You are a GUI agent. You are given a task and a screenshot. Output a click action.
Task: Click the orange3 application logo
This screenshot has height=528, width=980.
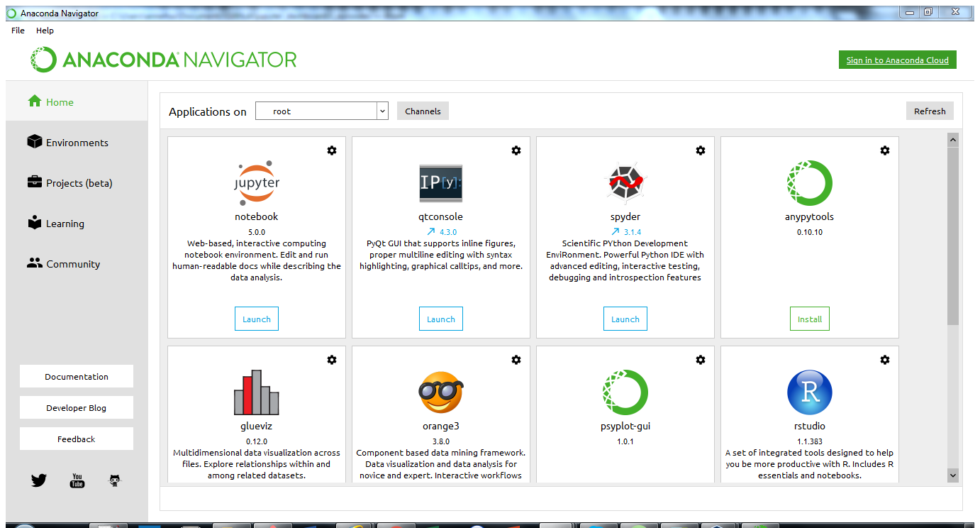[440, 392]
